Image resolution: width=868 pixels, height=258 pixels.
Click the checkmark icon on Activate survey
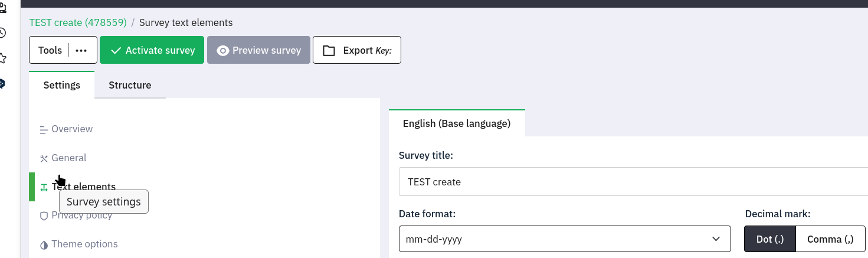(x=116, y=50)
